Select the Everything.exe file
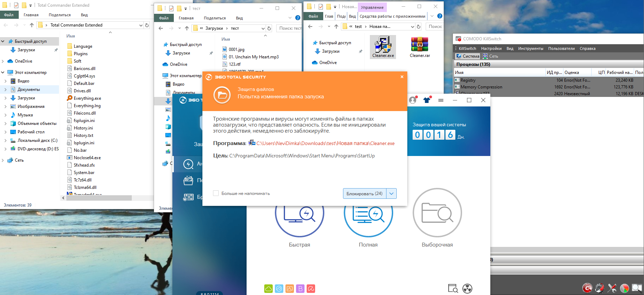Screen dimensions: 644x295 (x=87, y=98)
